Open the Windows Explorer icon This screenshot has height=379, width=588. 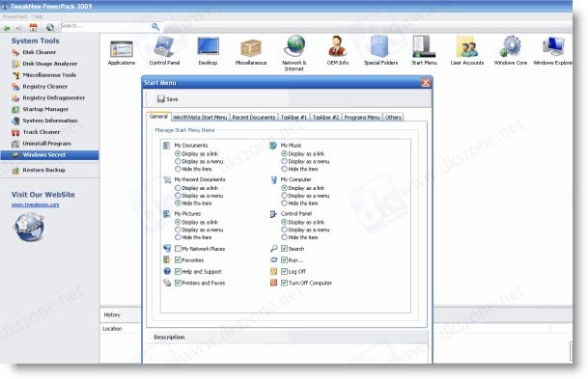pos(553,51)
